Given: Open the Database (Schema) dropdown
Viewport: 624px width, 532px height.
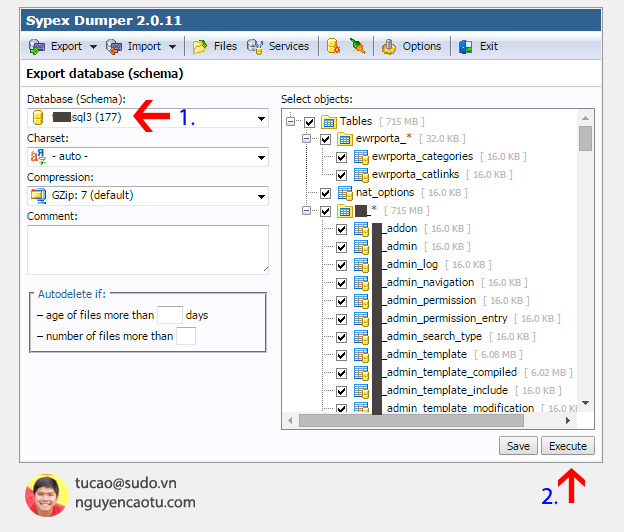Looking at the screenshot, I should coord(148,118).
